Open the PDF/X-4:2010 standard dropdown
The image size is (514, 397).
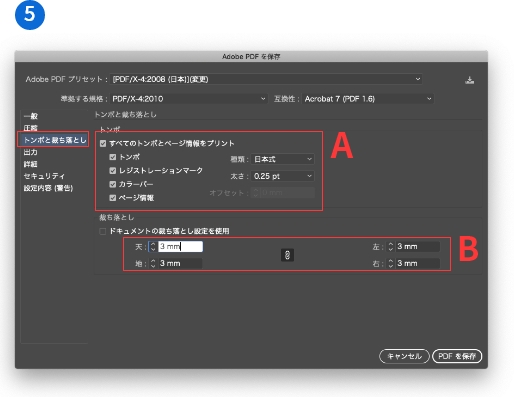click(189, 99)
